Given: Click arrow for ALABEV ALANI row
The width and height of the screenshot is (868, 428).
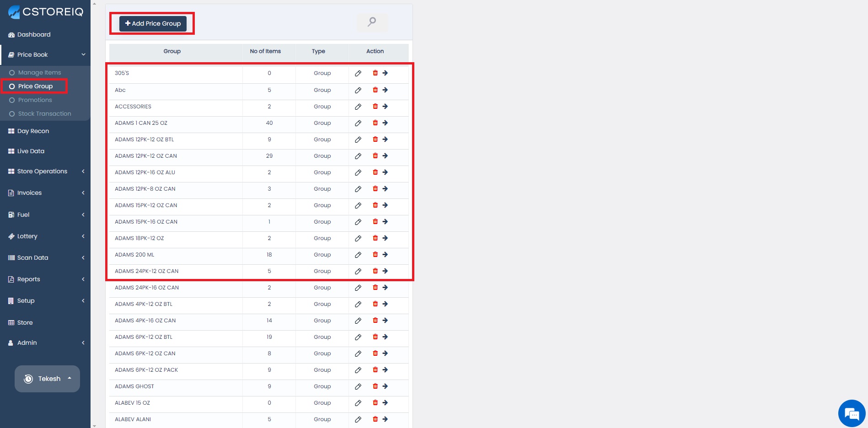Looking at the screenshot, I should 385,419.
